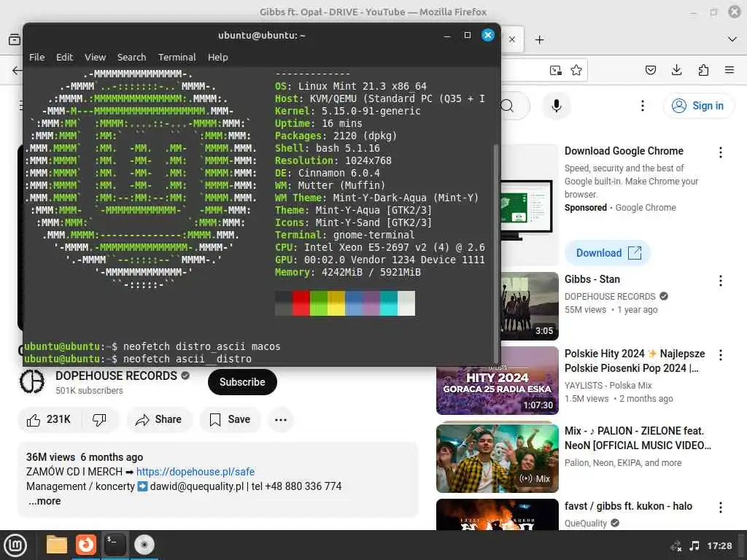Open the Gibbs - Stan video thumbnail

tap(530, 306)
